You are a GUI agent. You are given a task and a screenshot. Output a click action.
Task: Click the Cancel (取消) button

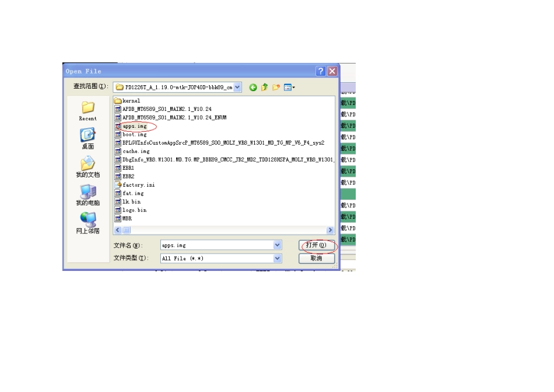coord(317,258)
